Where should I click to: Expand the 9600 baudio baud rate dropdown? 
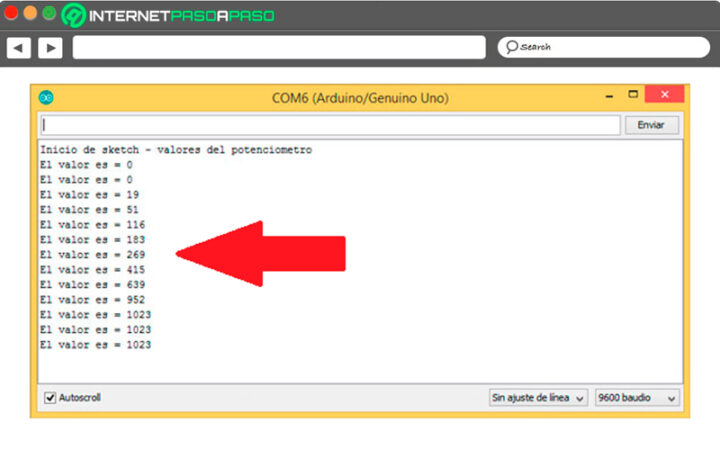coord(637,397)
